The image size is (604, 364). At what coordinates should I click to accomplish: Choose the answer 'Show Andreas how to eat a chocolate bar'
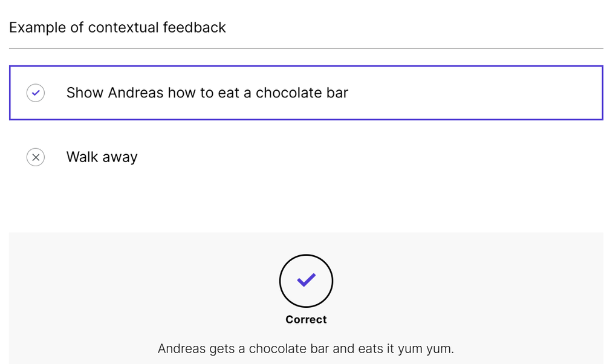tap(207, 93)
